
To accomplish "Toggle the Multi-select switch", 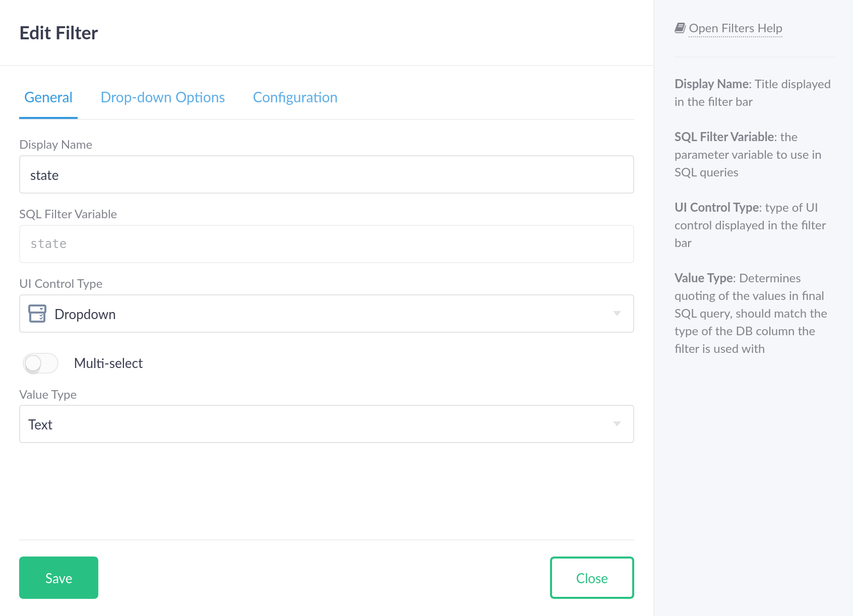I will click(40, 363).
